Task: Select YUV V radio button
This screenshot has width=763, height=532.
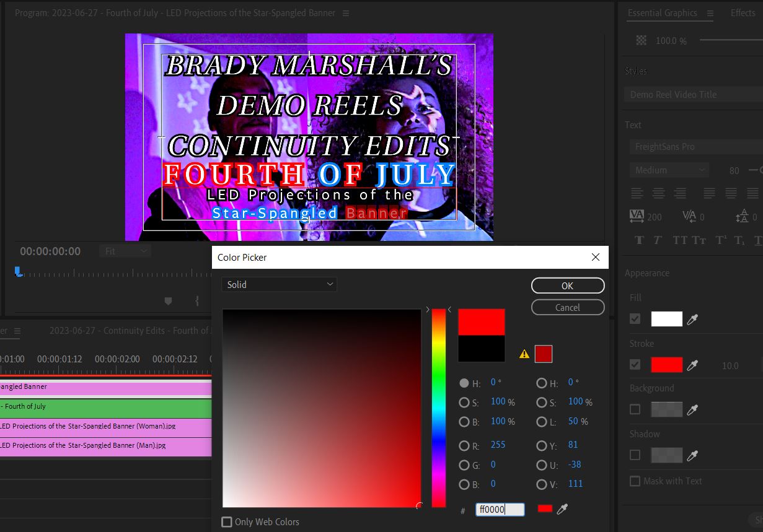Action: click(542, 484)
